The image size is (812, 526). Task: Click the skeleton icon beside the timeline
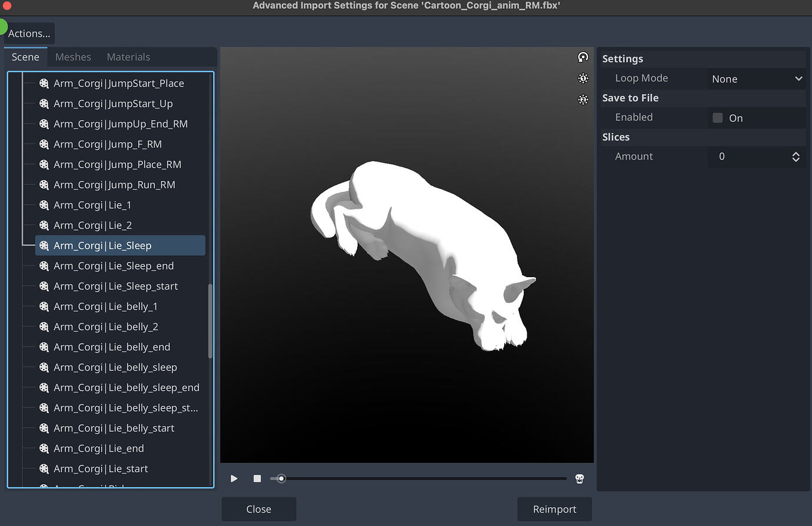[x=579, y=478]
